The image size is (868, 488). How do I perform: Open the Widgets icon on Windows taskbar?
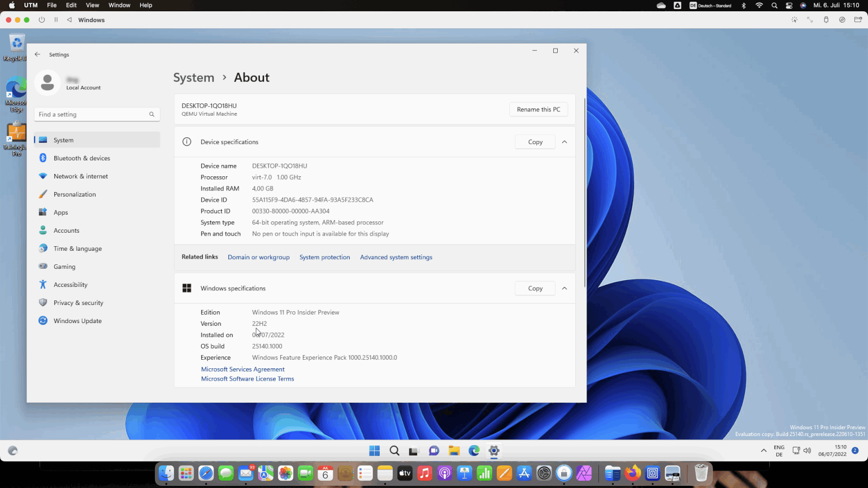pos(13,451)
